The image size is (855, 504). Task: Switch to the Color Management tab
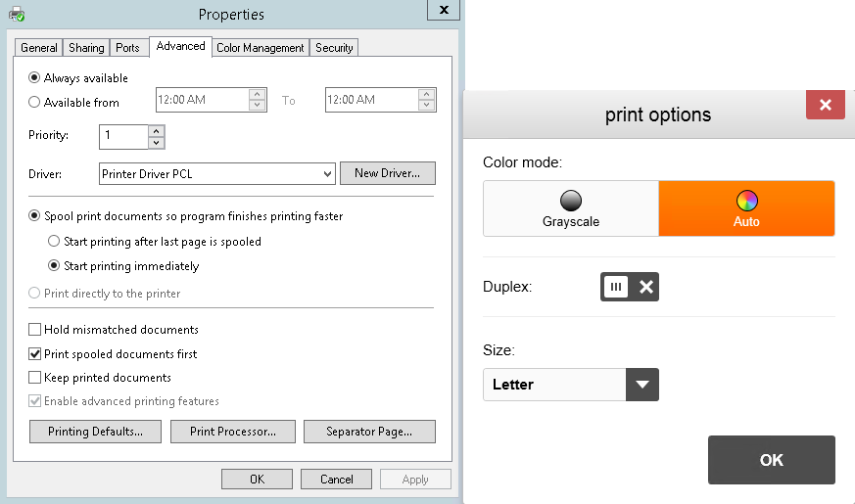(x=261, y=48)
